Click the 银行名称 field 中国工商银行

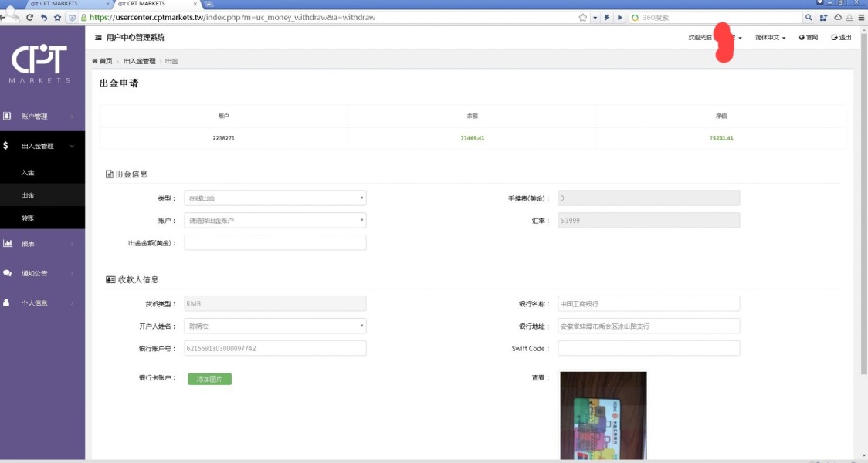coord(649,304)
